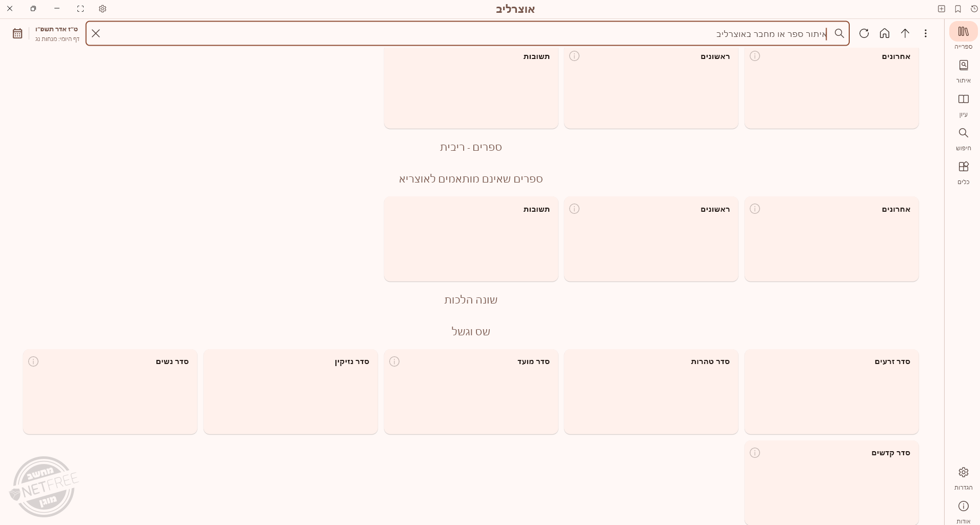Screen dimensions: 980x525
Task: Toggle fullscreen mode in title bar
Action: [81, 9]
